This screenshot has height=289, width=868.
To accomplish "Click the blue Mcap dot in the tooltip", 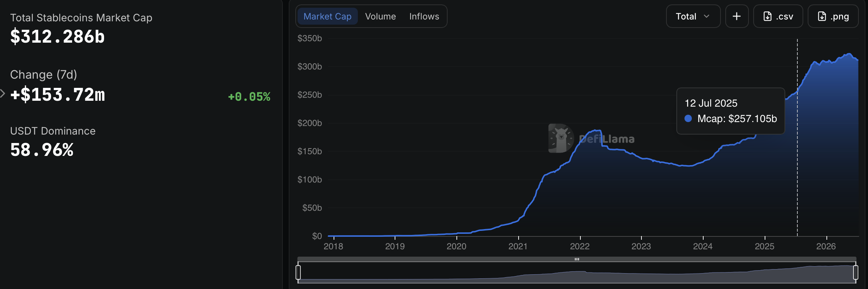I will coord(688,118).
